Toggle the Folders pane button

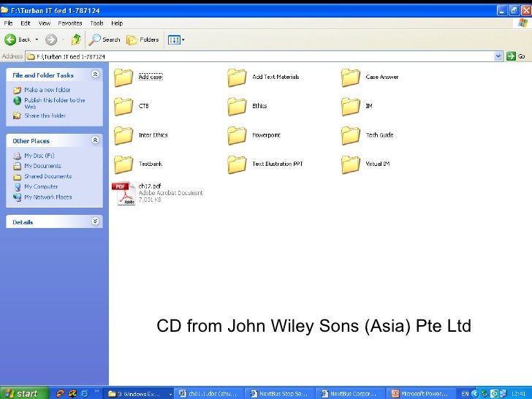pyautogui.click(x=142, y=39)
